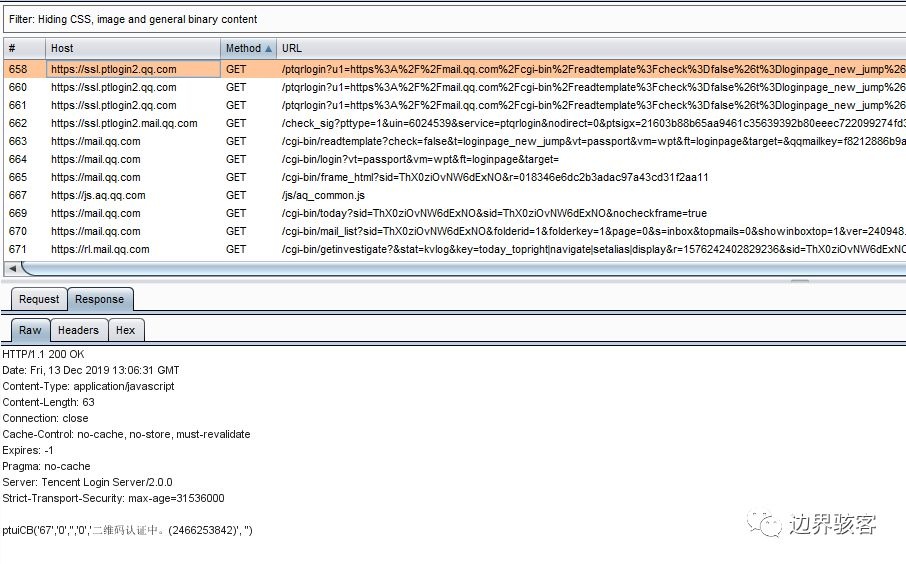Select request row 661
This screenshot has width=906, height=564.
[454, 105]
